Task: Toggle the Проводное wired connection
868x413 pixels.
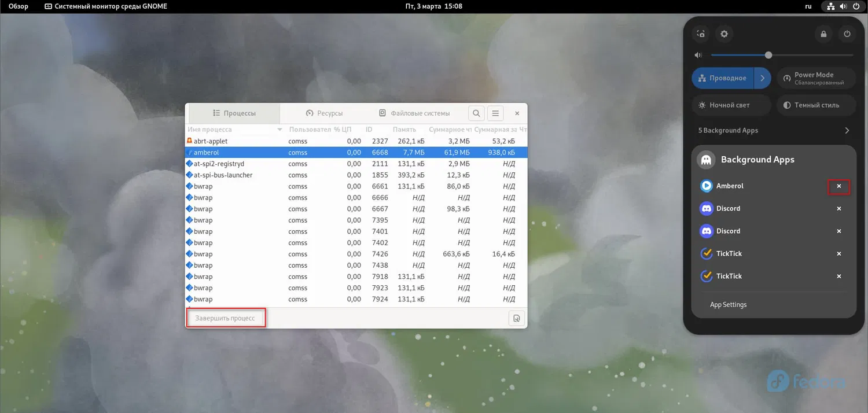Action: [723, 78]
